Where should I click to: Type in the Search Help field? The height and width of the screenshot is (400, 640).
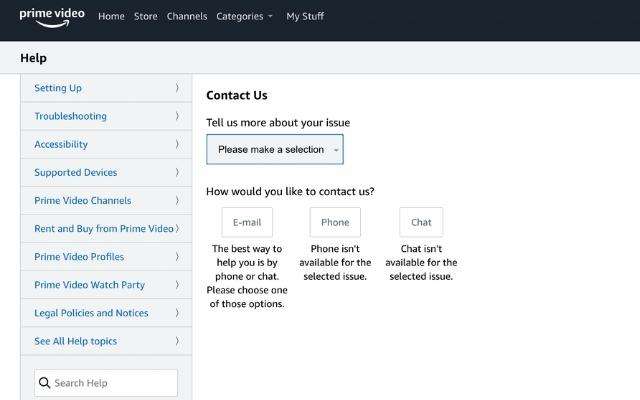coord(112,383)
